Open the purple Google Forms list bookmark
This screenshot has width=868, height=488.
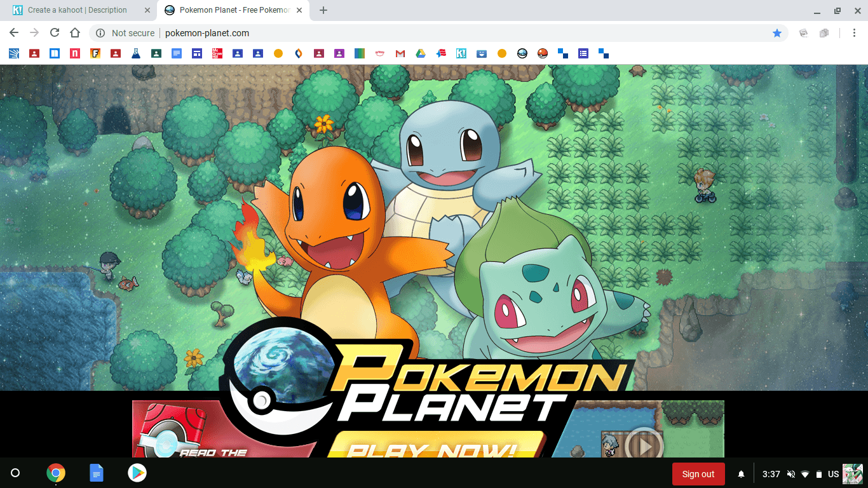coord(583,53)
